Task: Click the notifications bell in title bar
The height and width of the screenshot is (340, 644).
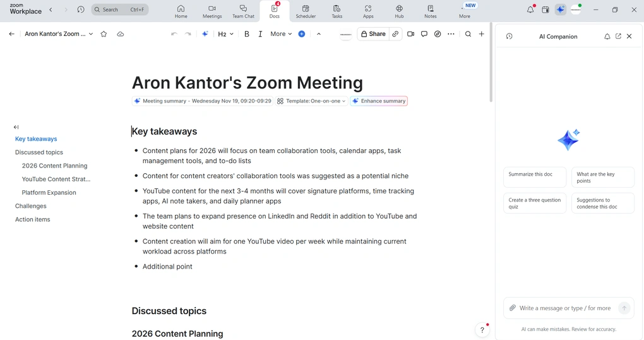Action: pyautogui.click(x=530, y=9)
